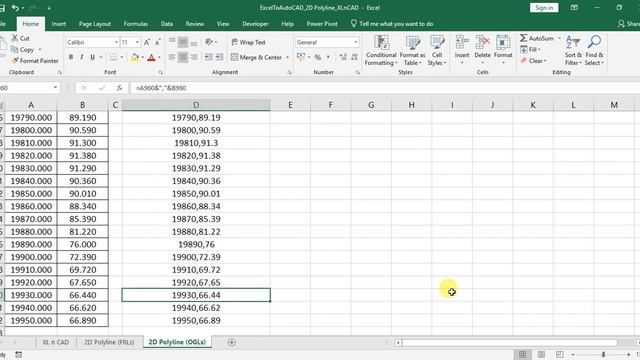Open the Page Layout ribbon tab
Viewport: 640px width, 360px height.
point(95,24)
